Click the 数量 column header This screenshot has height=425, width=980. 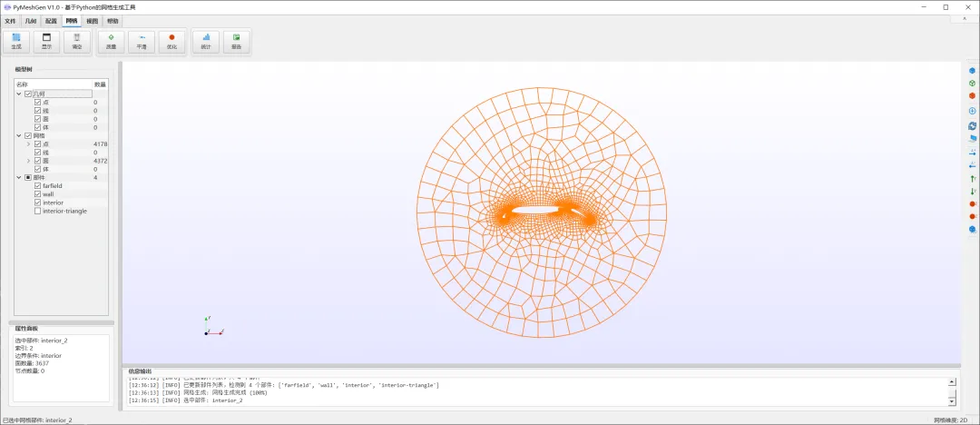100,84
